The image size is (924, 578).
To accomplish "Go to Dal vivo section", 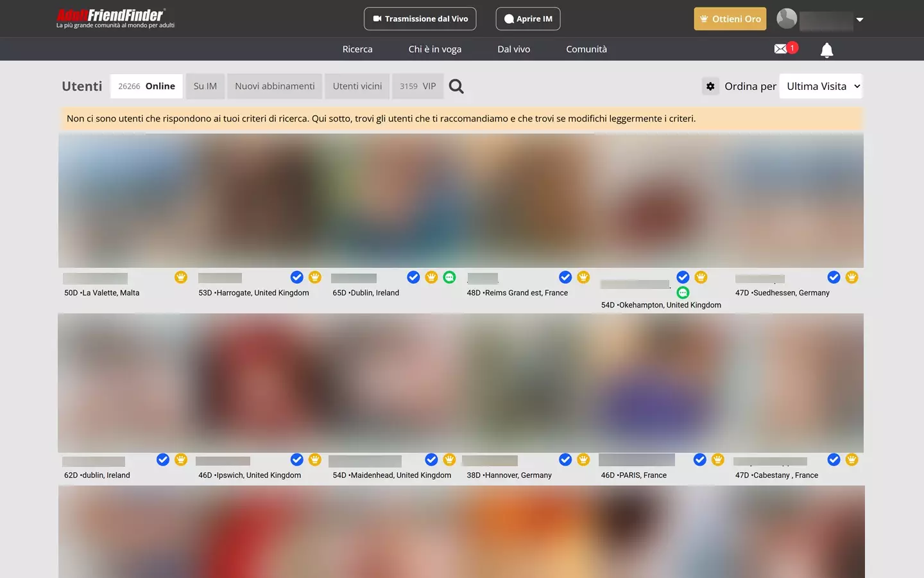I will tap(514, 49).
